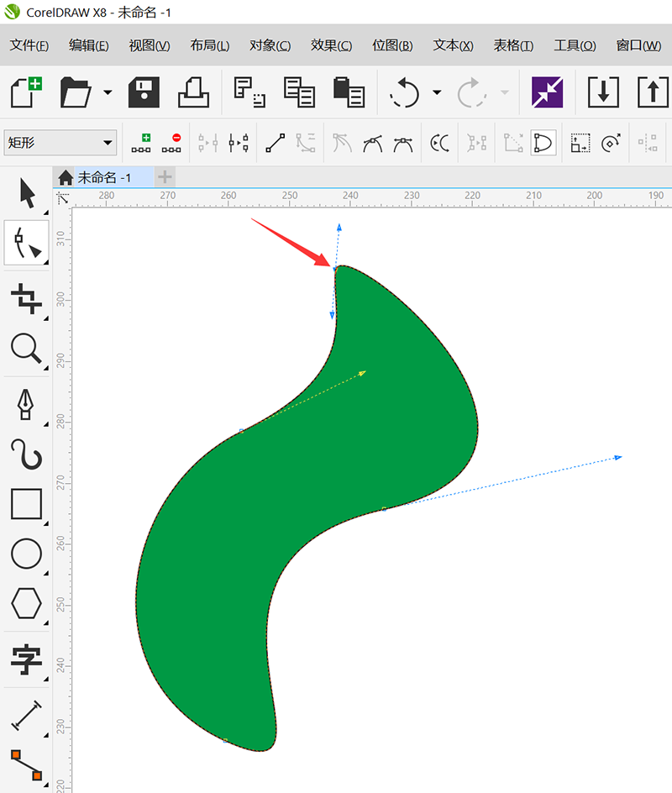Screen dimensions: 672x793
Task: Click the plus button to add new document tab
Action: (165, 177)
